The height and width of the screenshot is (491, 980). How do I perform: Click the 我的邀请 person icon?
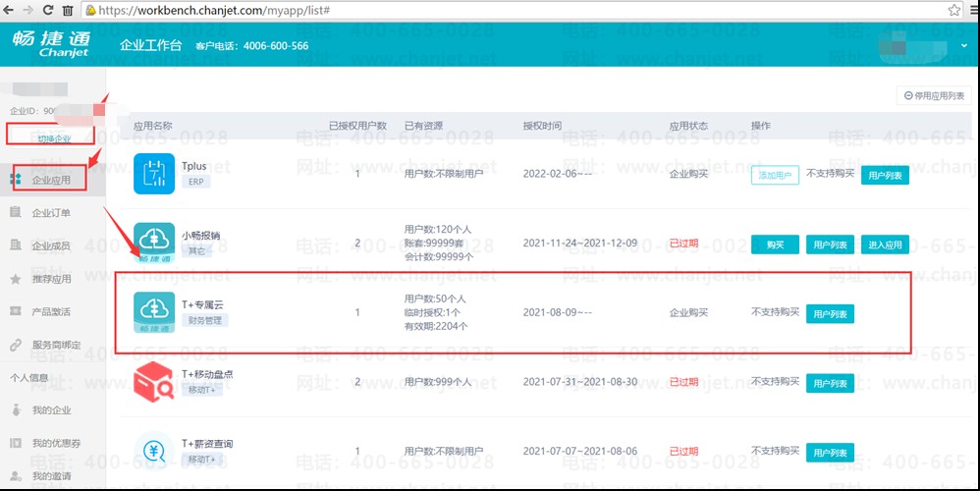point(16,476)
